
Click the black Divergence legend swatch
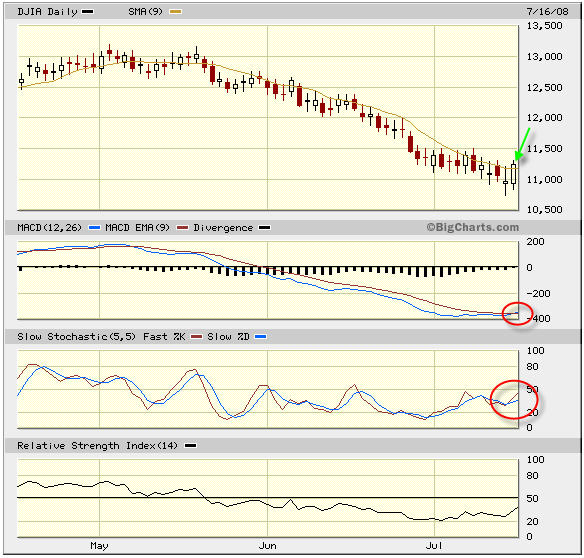[x=264, y=228]
